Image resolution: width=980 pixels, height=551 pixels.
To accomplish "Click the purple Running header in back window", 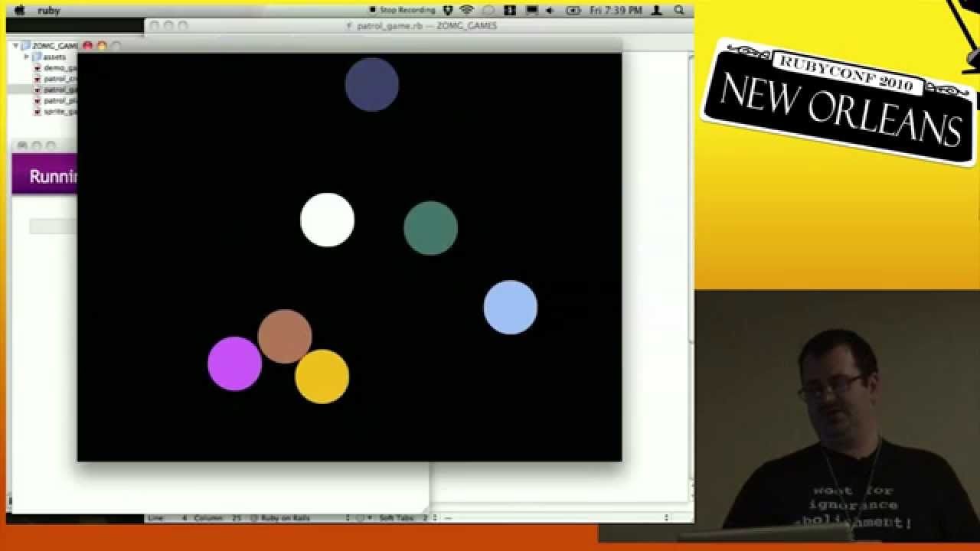I will (44, 174).
